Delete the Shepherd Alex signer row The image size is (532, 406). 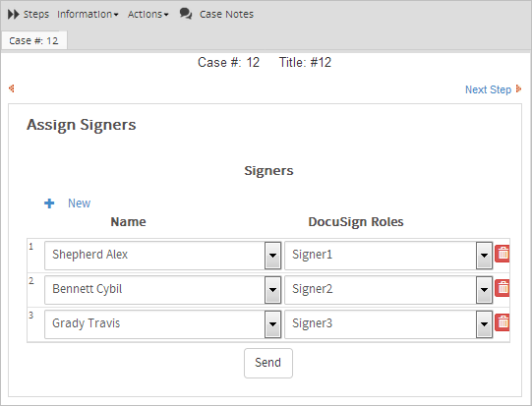tap(502, 254)
